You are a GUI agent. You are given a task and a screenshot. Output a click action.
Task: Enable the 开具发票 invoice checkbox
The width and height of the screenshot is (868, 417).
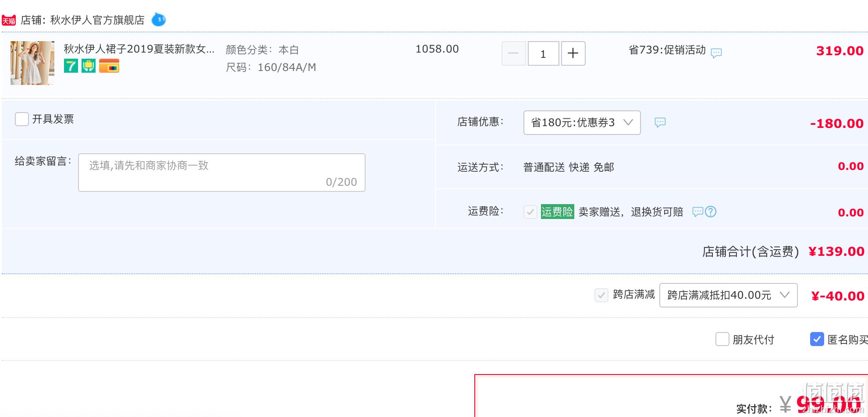pyautogui.click(x=22, y=119)
